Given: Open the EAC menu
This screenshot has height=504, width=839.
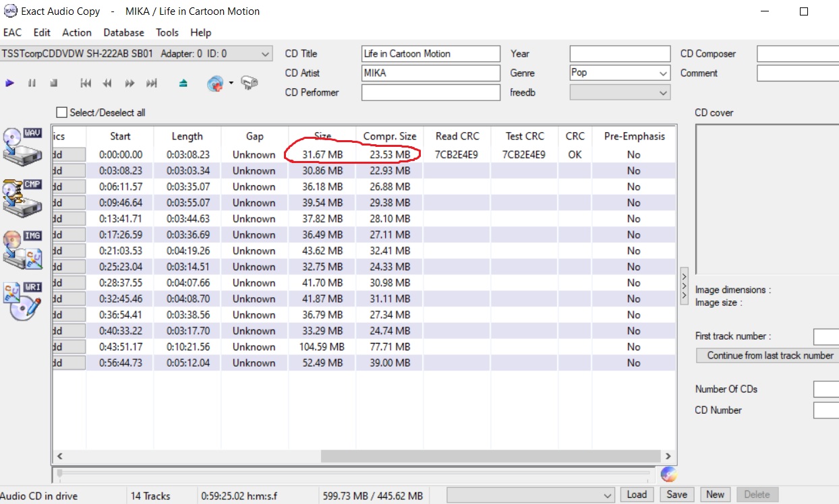Looking at the screenshot, I should click(12, 32).
